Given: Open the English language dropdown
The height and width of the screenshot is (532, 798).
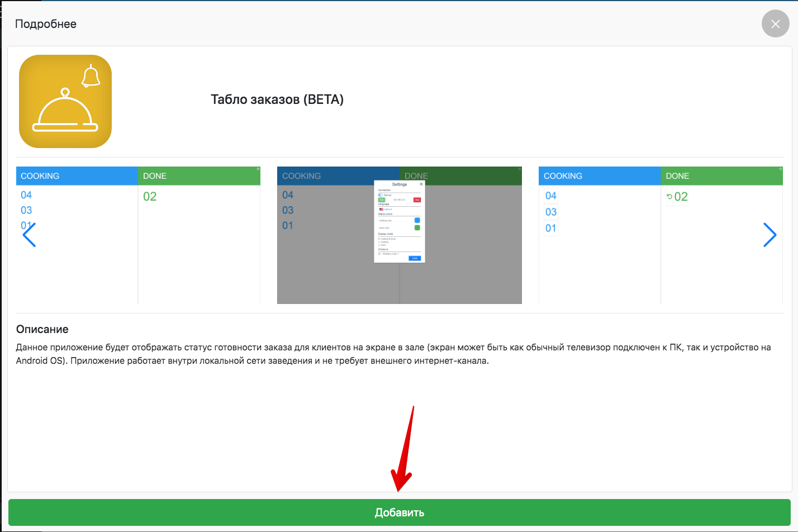Looking at the screenshot, I should 387,209.
